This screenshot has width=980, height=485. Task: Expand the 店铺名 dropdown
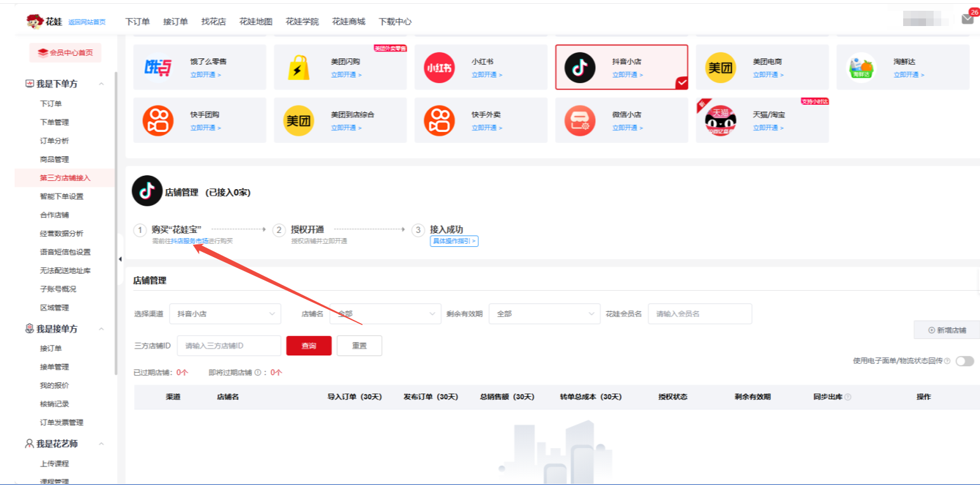point(385,314)
